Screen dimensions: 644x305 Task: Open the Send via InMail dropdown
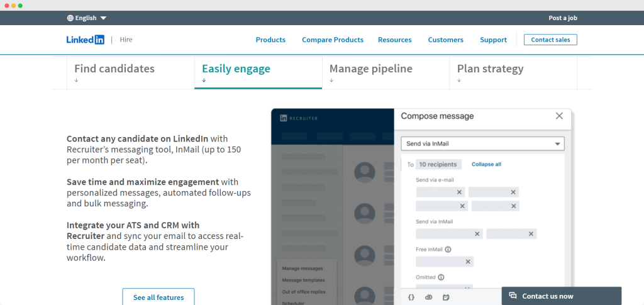point(482,144)
